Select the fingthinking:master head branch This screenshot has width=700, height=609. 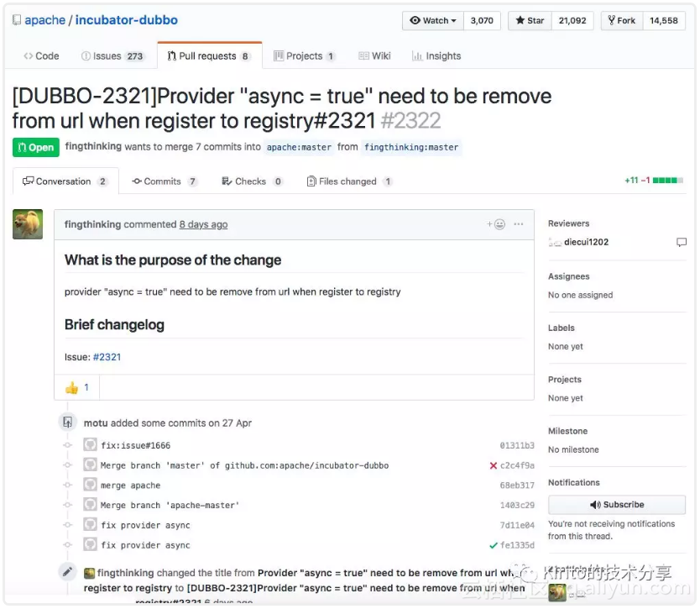pyautogui.click(x=411, y=147)
